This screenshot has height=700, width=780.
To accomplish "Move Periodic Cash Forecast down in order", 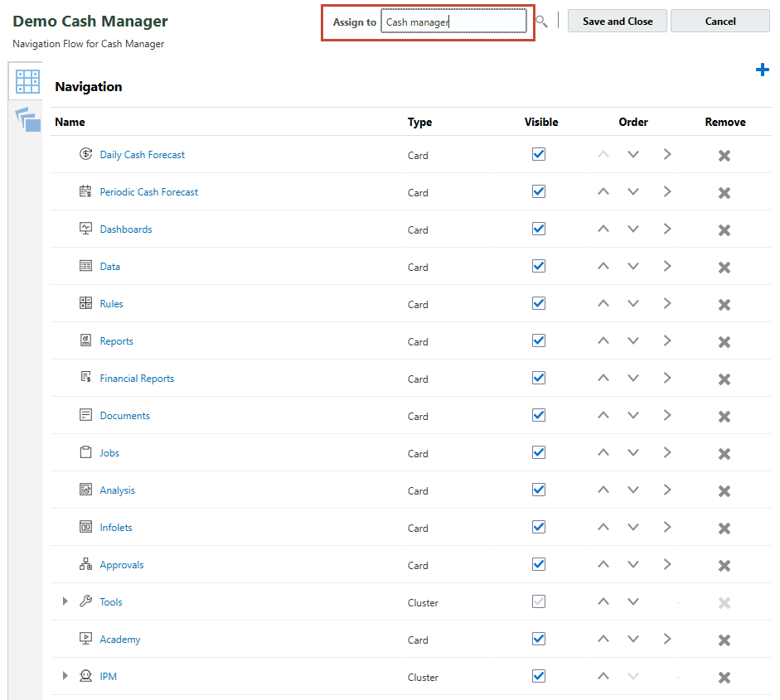I will pyautogui.click(x=633, y=191).
